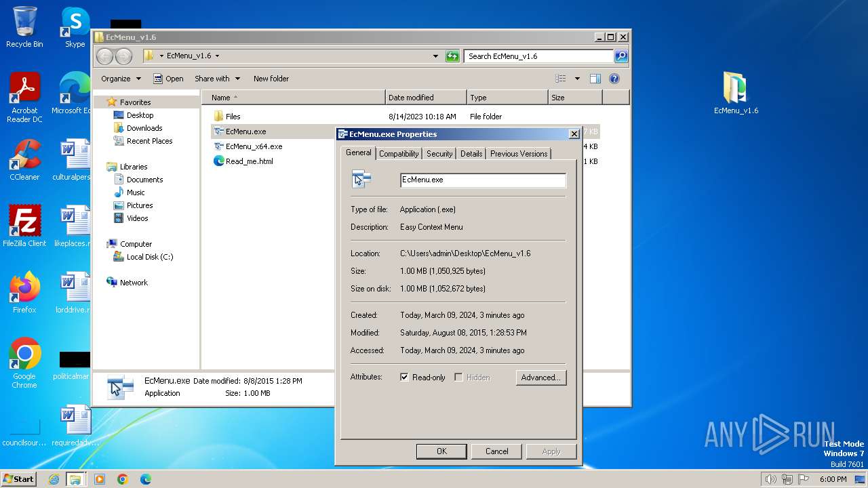Open Edge from the taskbar

tap(145, 479)
